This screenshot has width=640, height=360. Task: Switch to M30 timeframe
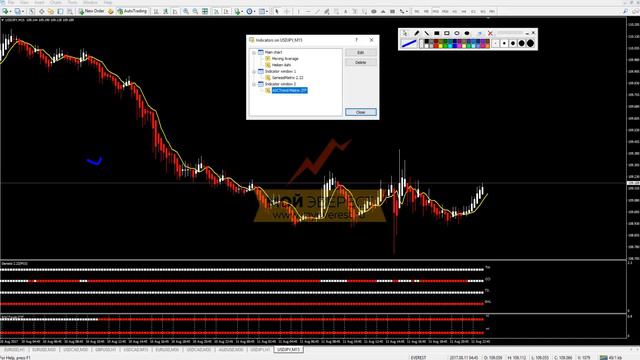tap(445, 11)
